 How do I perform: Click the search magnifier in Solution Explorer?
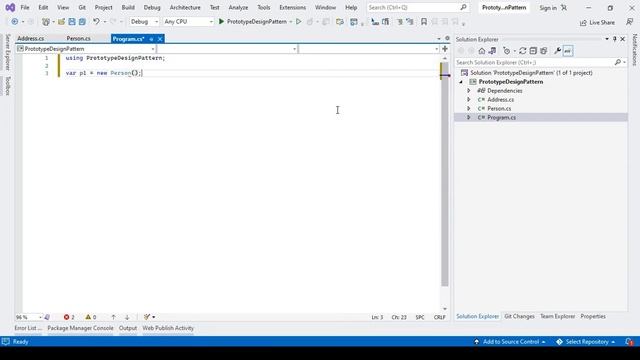[618, 62]
